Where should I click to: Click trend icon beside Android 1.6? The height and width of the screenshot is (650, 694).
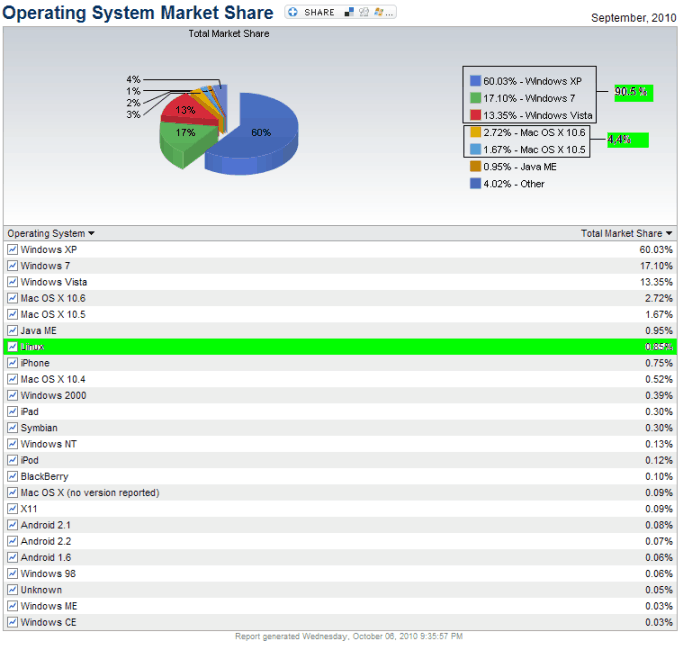[12, 558]
